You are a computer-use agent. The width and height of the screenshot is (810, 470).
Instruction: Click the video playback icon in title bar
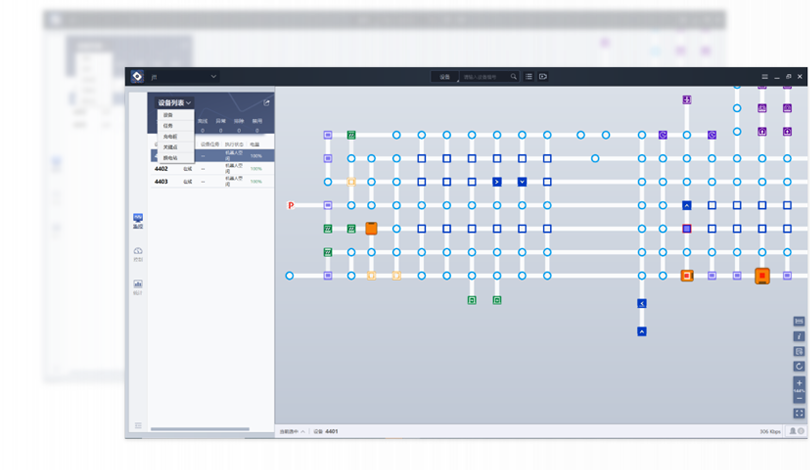[x=543, y=76]
